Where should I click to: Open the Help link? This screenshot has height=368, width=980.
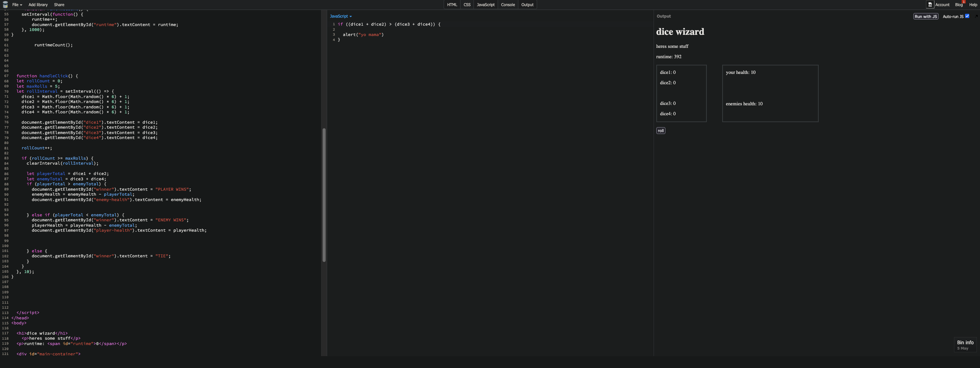point(973,5)
